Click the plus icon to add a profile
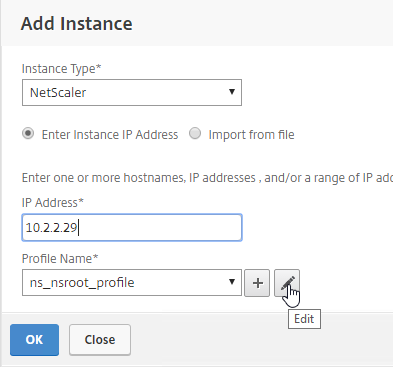 [257, 283]
